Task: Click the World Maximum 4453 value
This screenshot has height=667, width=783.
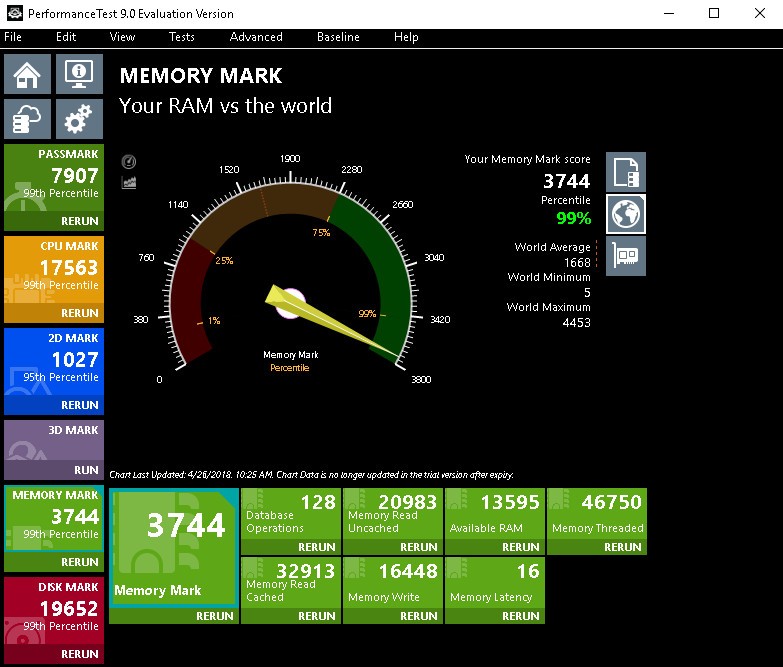Action: coord(576,323)
